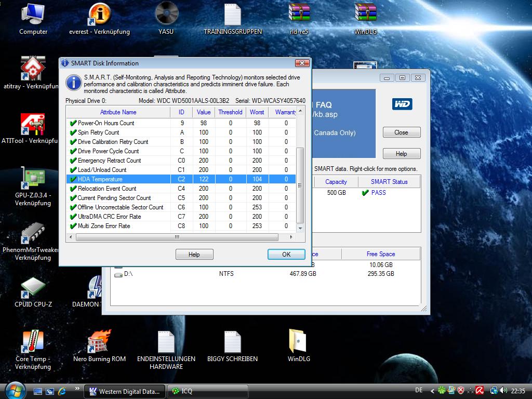This screenshot has height=399, width=532.
Task: Open the YASU desktop icon
Action: (166, 14)
